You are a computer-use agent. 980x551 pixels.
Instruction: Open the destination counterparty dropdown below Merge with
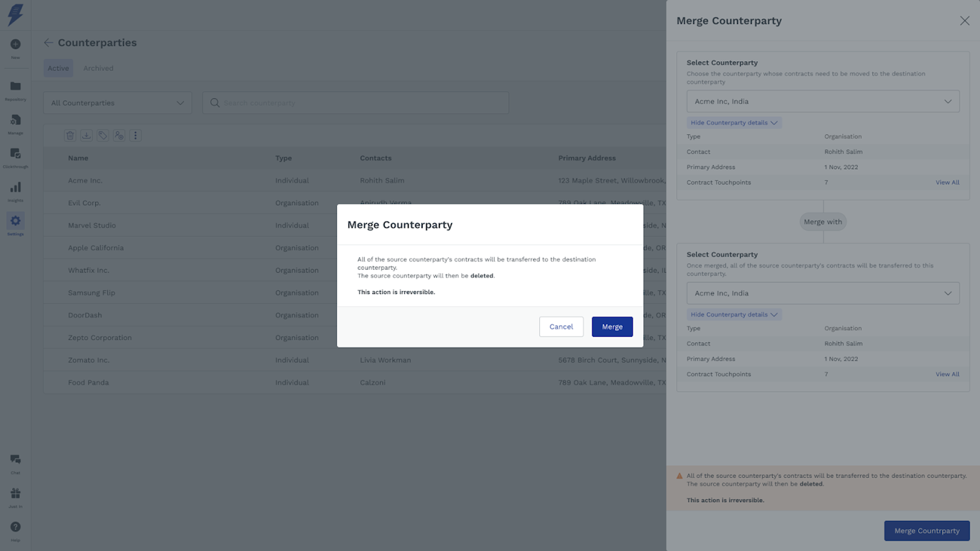823,293
